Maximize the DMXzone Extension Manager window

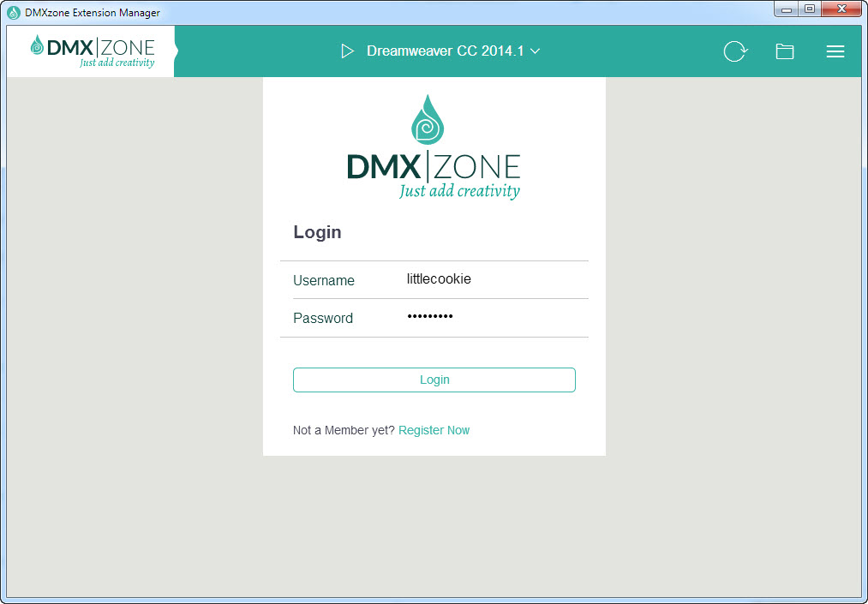click(x=810, y=9)
